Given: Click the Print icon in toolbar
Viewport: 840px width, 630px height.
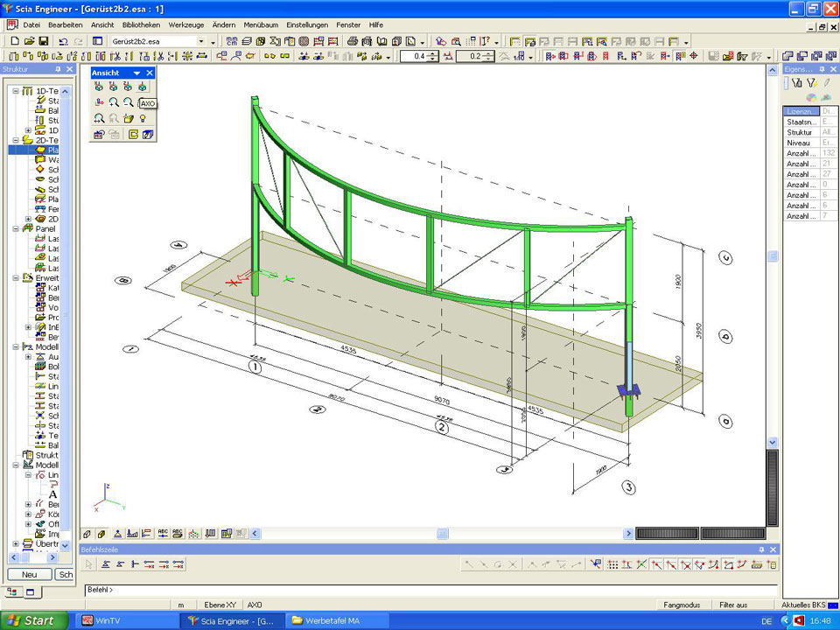Looking at the screenshot, I should [x=353, y=41].
